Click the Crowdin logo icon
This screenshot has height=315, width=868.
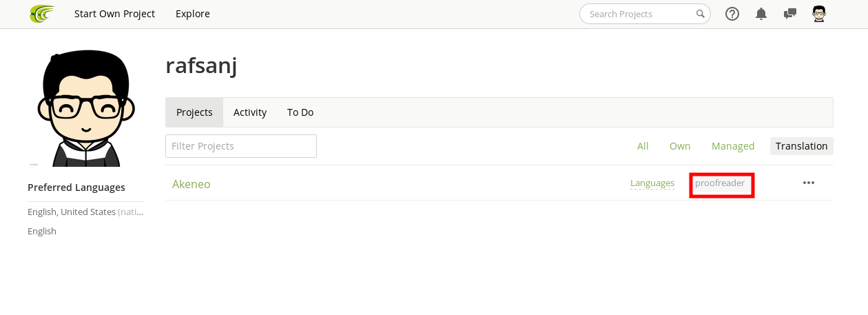43,14
